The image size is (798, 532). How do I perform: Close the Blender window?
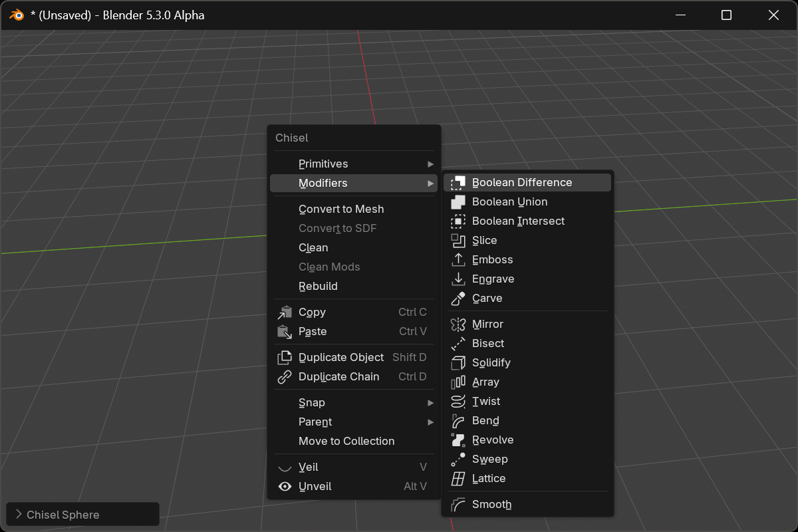pyautogui.click(x=773, y=15)
